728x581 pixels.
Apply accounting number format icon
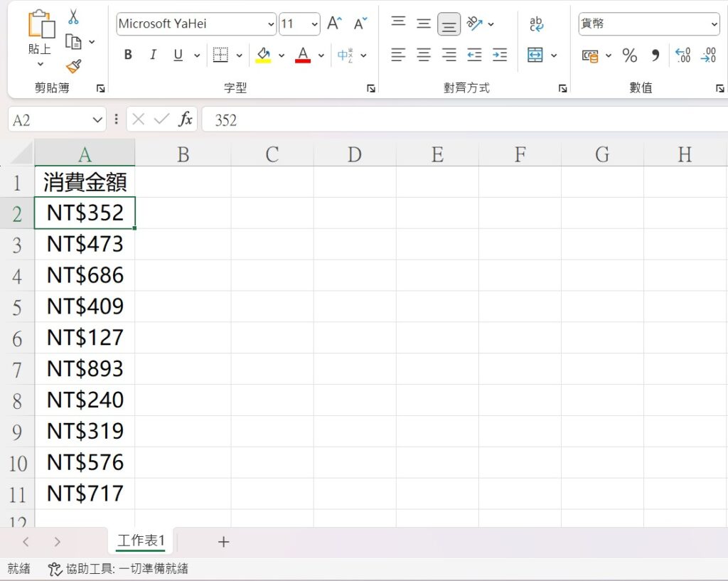click(590, 55)
